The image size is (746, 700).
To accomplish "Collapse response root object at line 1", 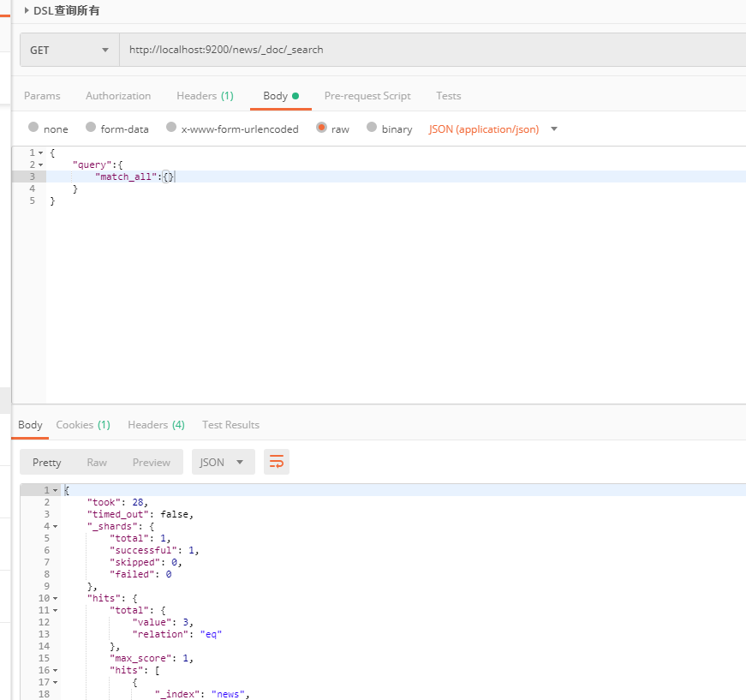I will pos(55,490).
